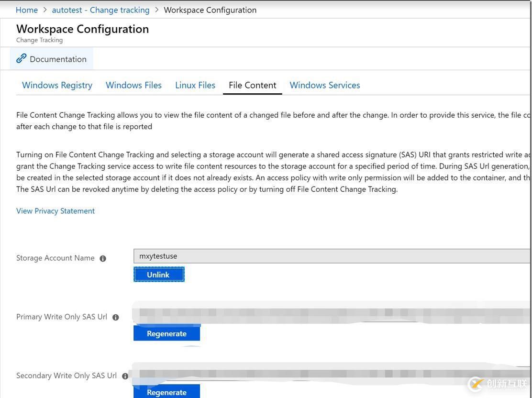The image size is (532, 398).
Task: Select the Linux Files tab
Action: (195, 85)
